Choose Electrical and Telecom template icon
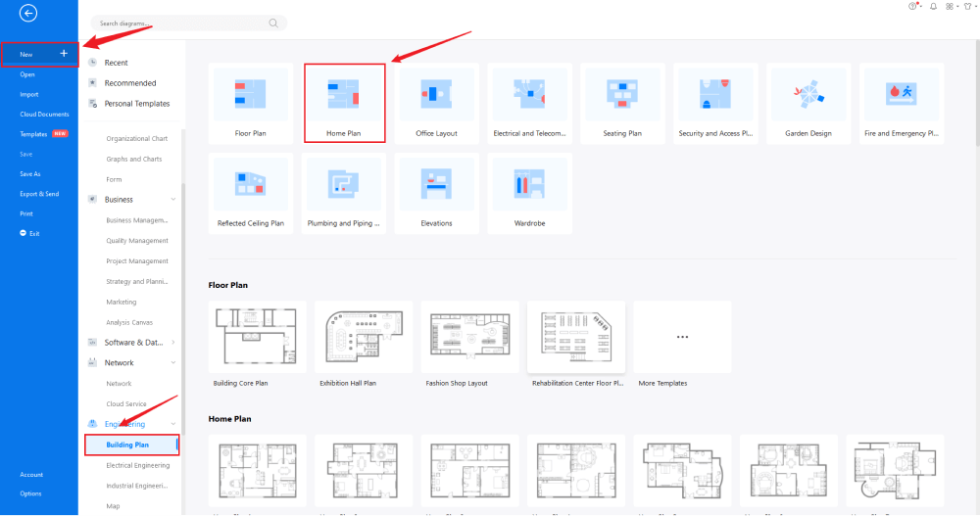The width and height of the screenshot is (980, 516). tap(529, 94)
